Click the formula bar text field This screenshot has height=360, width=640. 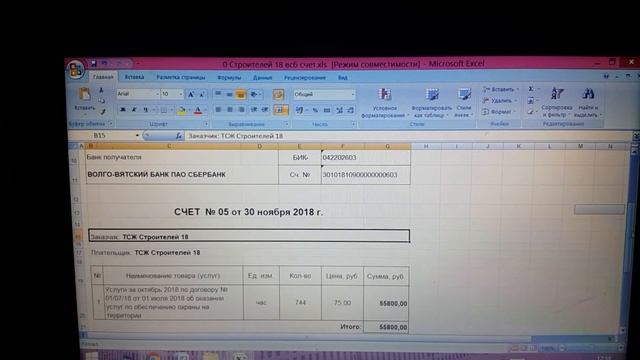pos(408,136)
